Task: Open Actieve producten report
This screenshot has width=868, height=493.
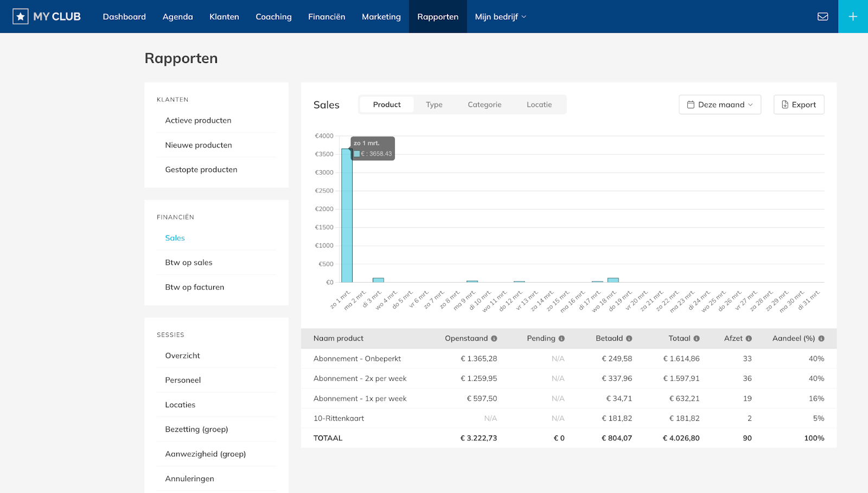Action: (x=198, y=120)
